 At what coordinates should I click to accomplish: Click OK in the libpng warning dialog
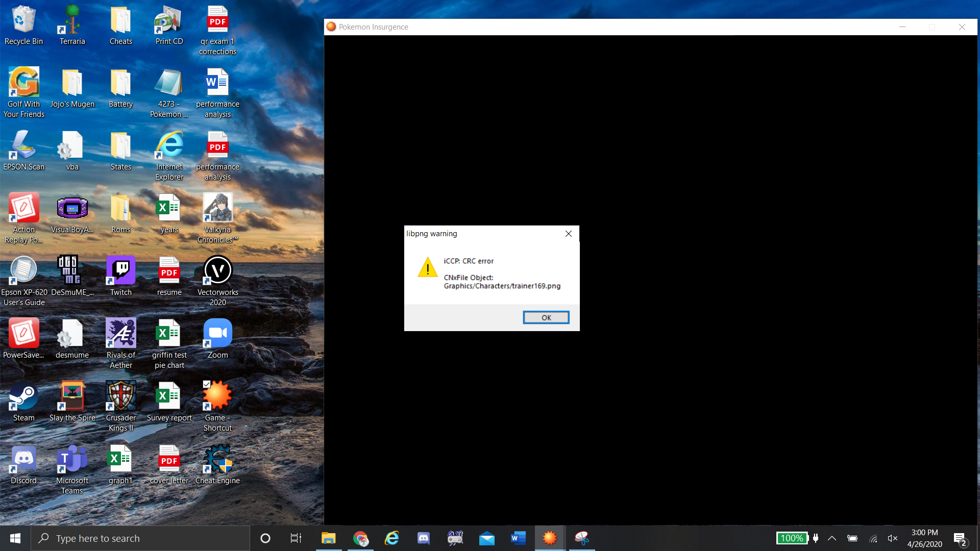point(546,317)
